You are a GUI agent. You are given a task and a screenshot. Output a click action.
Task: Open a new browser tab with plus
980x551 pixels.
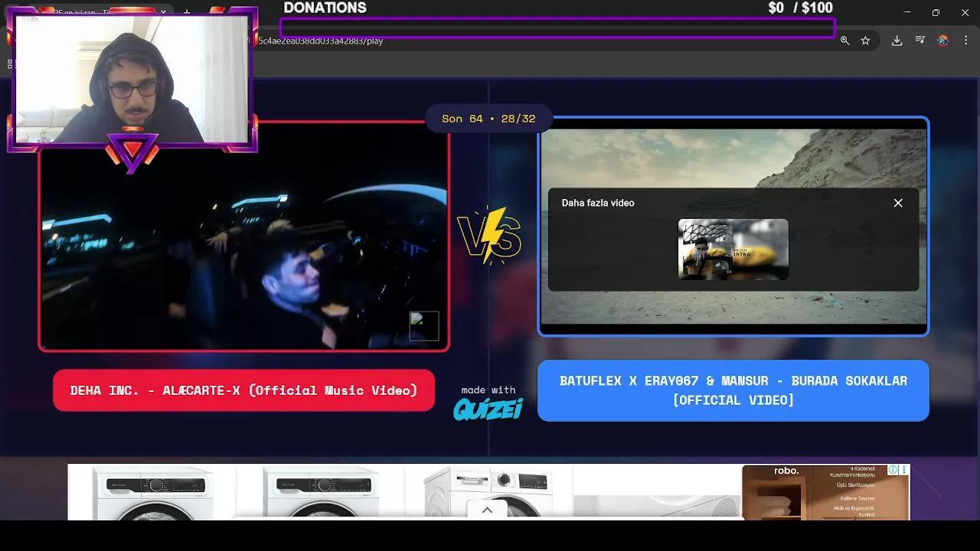[187, 12]
